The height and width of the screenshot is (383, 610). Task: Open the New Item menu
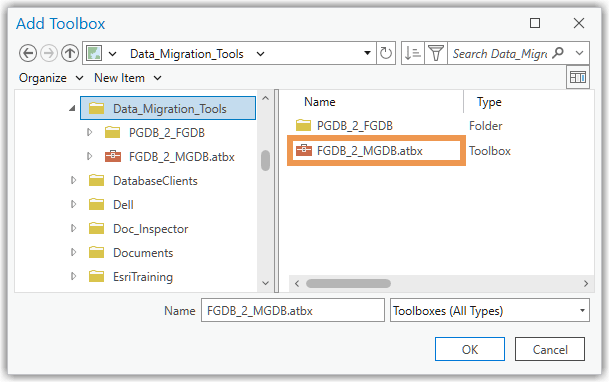[128, 78]
